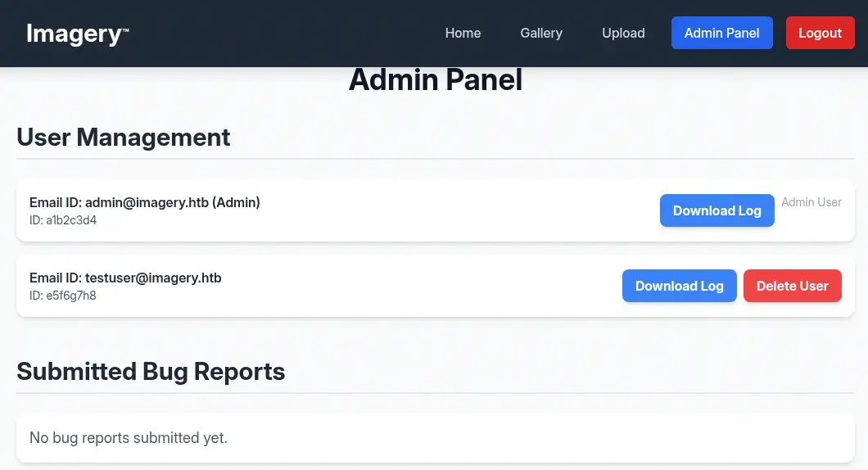Image resolution: width=868 pixels, height=470 pixels.
Task: Click the 'Submitted Bug Reports' heading
Action: (x=151, y=371)
